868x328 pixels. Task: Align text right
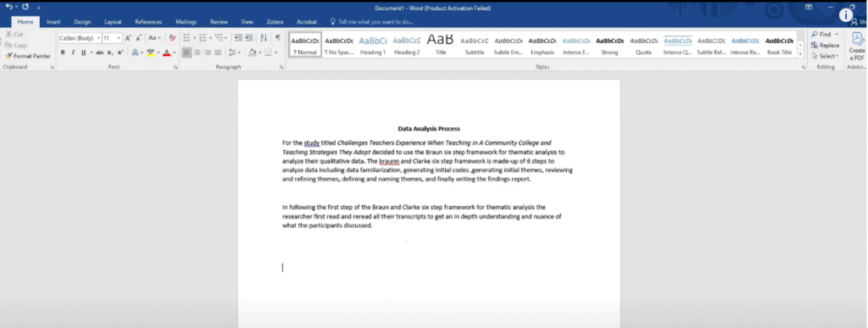pyautogui.click(x=208, y=53)
